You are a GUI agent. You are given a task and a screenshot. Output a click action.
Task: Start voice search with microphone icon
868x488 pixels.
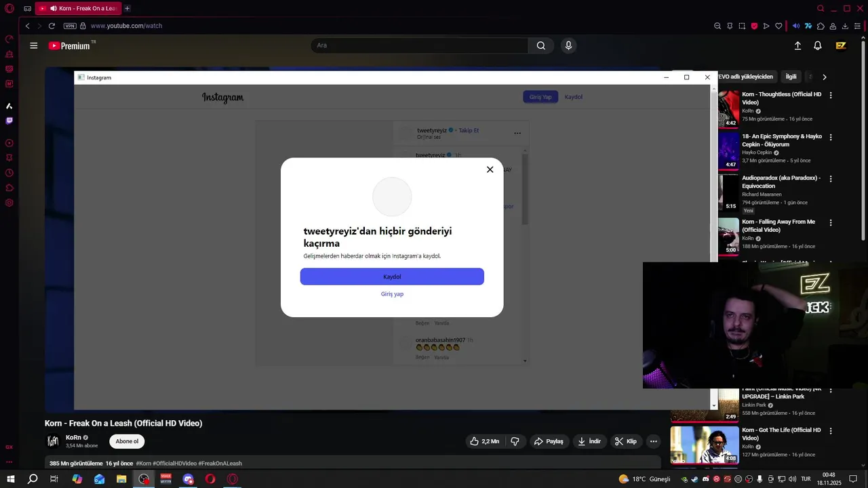click(568, 45)
